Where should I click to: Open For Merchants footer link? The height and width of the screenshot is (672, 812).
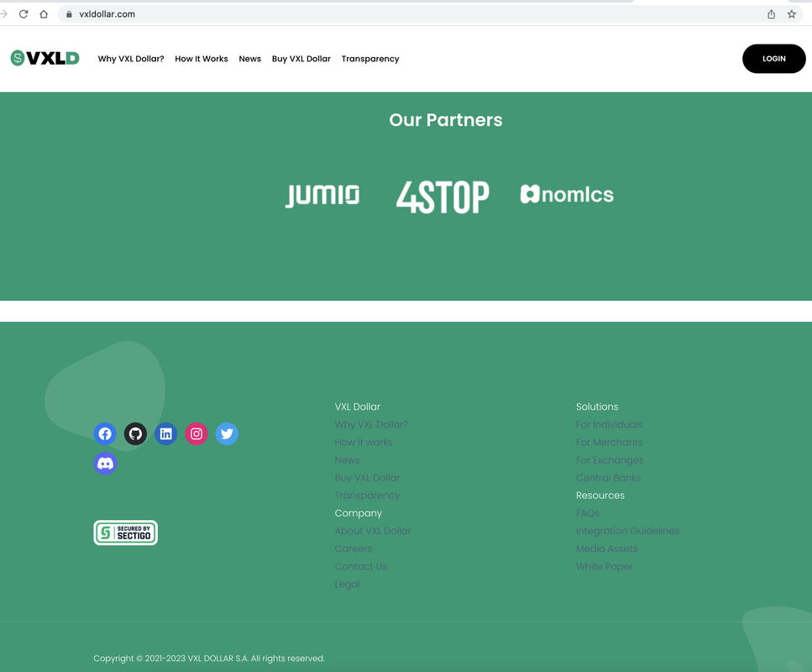click(610, 442)
